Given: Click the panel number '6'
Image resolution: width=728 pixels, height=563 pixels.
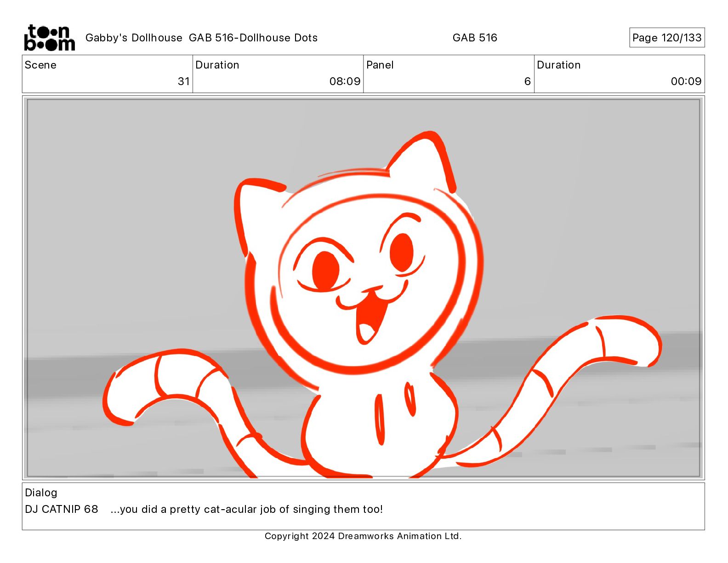Looking at the screenshot, I should point(528,81).
